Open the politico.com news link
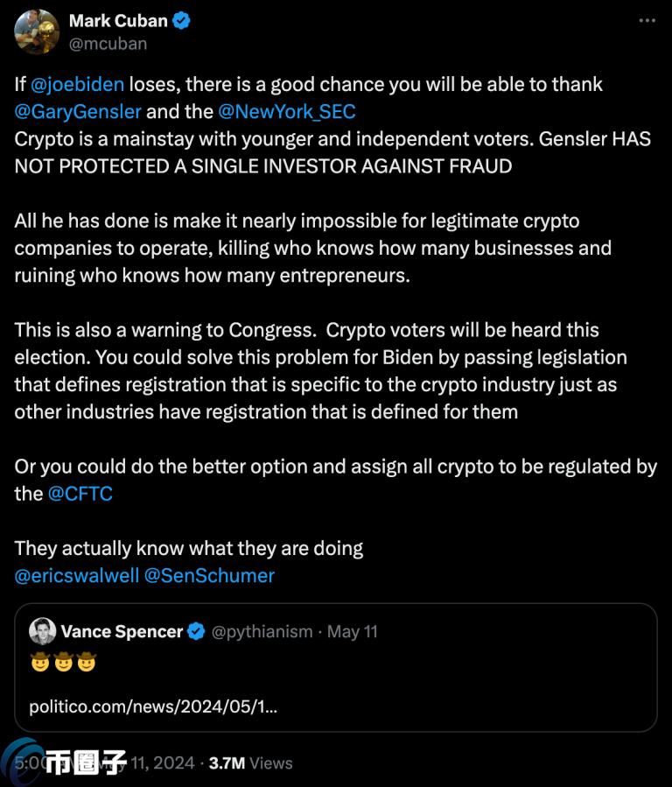The image size is (672, 787). [153, 706]
